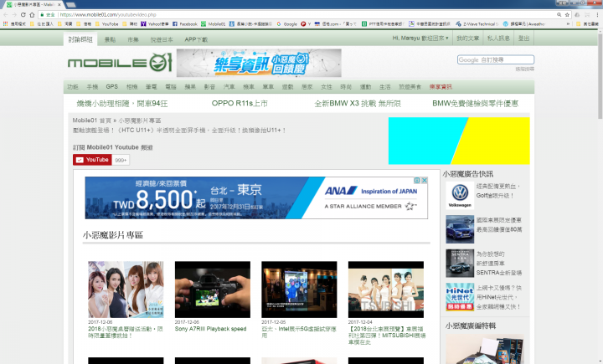
Task: Open the 汽車 category
Action: click(x=229, y=87)
